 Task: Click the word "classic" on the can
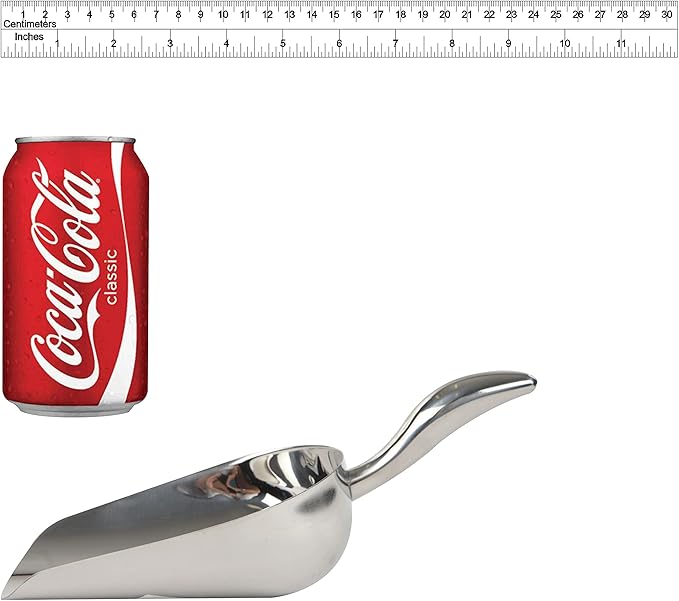[111, 277]
